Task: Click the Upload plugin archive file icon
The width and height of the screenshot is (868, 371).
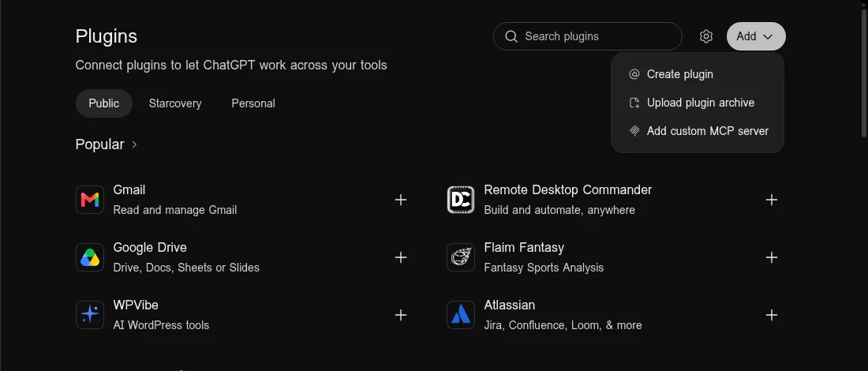Action: point(634,103)
